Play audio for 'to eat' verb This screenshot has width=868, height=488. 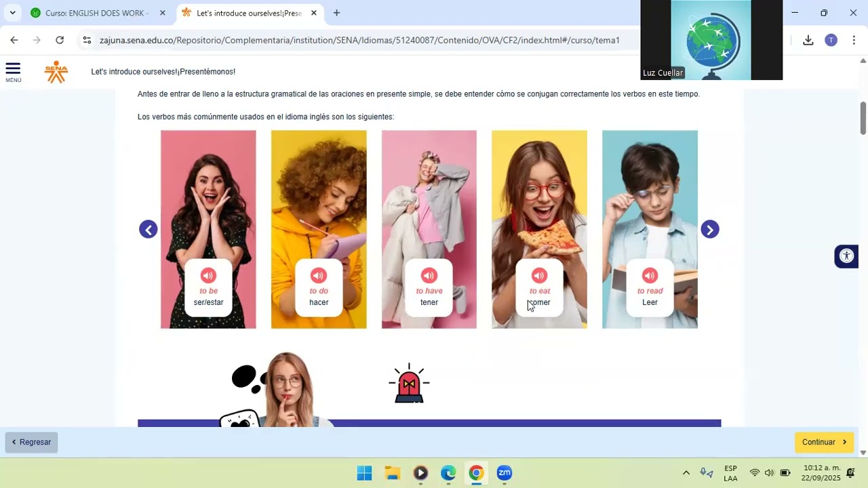click(540, 275)
